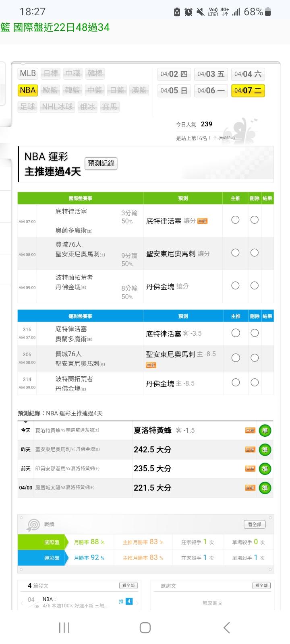Screen dimensions: 290x644
Task: Open the 預測記錄 button
Action: [x=101, y=163]
